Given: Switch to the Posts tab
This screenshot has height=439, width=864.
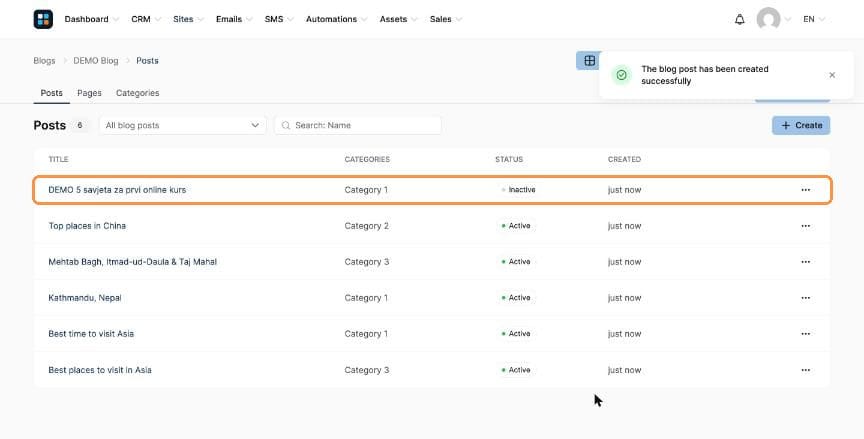Looking at the screenshot, I should [x=51, y=93].
